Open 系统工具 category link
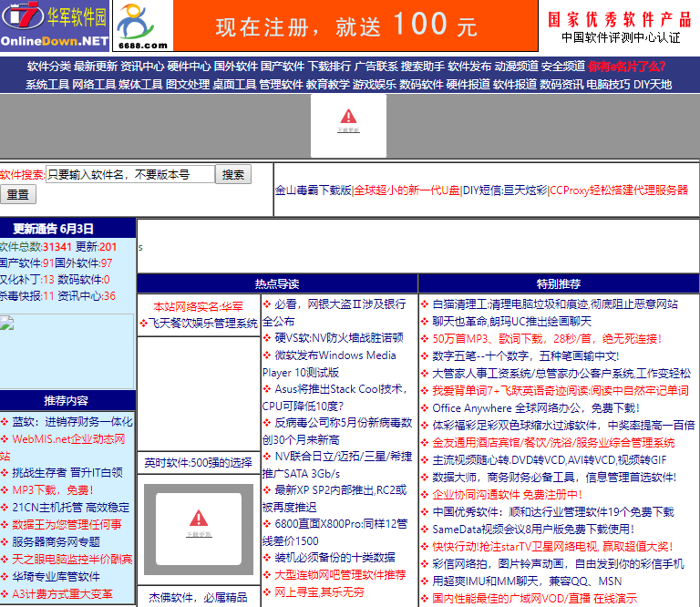Viewport: 700px width, 607px height. coord(47,85)
